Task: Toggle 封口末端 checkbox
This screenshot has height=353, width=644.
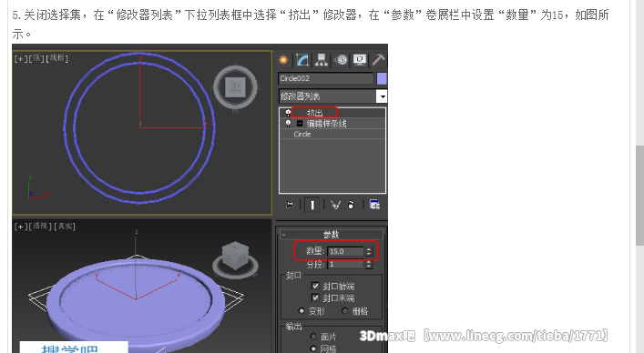Action: tap(315, 298)
